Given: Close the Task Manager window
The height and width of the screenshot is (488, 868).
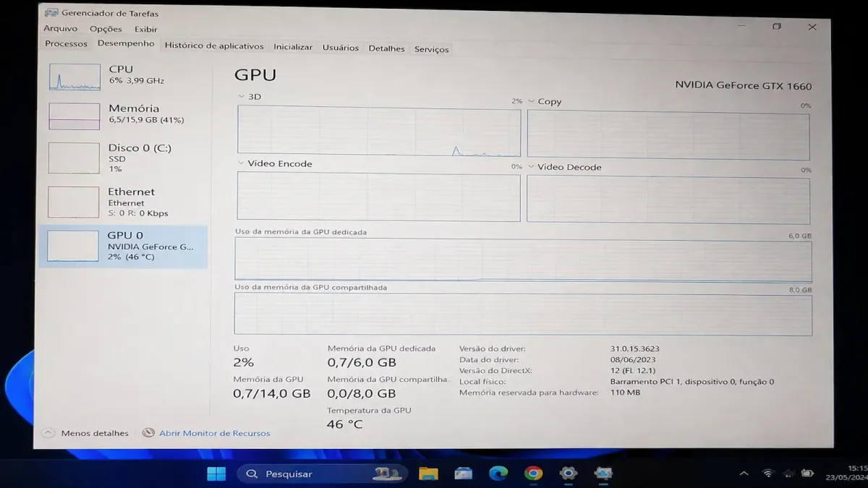Looking at the screenshot, I should click(x=812, y=27).
